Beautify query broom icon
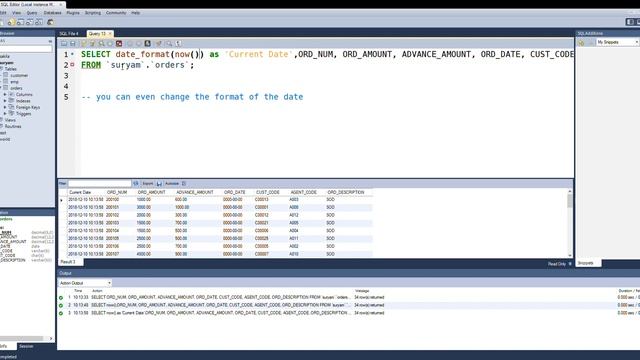The height and width of the screenshot is (360, 640). tap(158, 44)
